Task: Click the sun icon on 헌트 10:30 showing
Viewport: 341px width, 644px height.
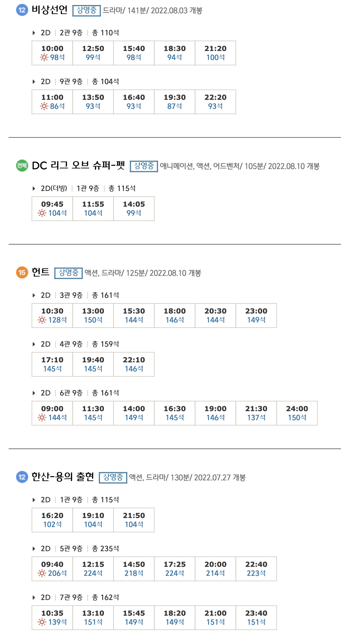Action: click(x=42, y=320)
